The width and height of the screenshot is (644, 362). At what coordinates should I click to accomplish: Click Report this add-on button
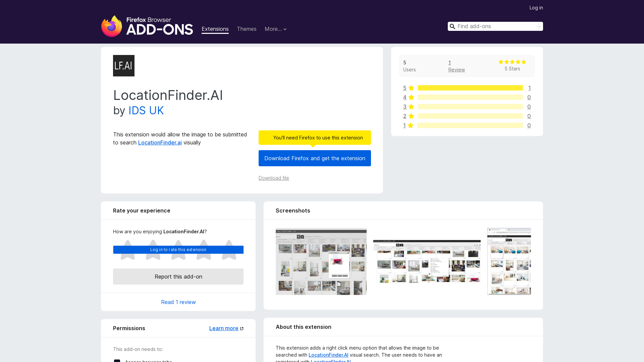pyautogui.click(x=178, y=277)
